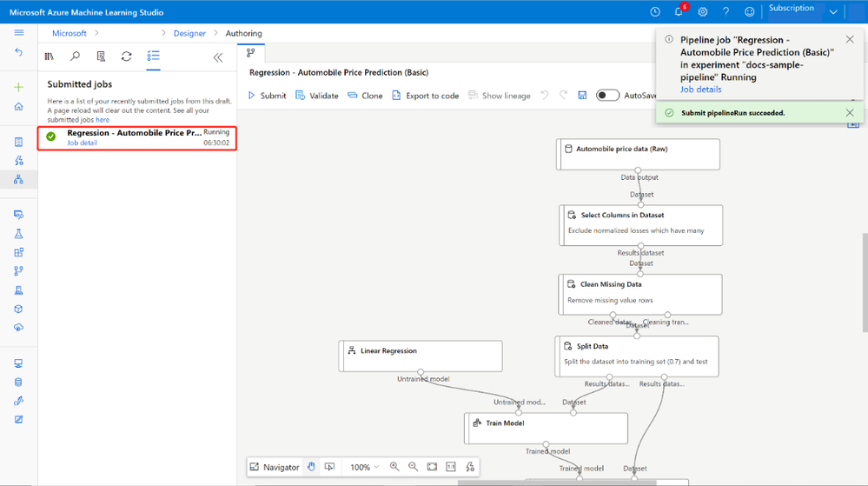Click the save disk icon in the toolbar
The image size is (868, 486).
click(582, 96)
